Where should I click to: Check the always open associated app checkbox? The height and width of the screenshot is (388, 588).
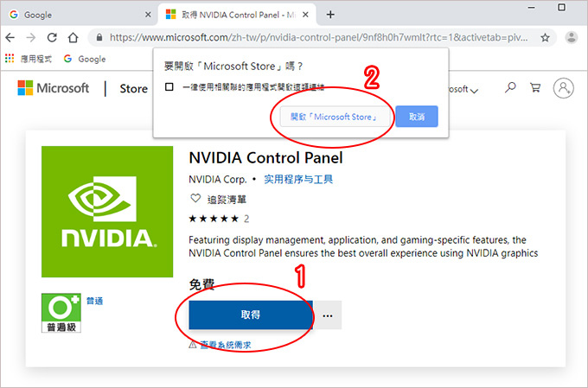pos(169,87)
